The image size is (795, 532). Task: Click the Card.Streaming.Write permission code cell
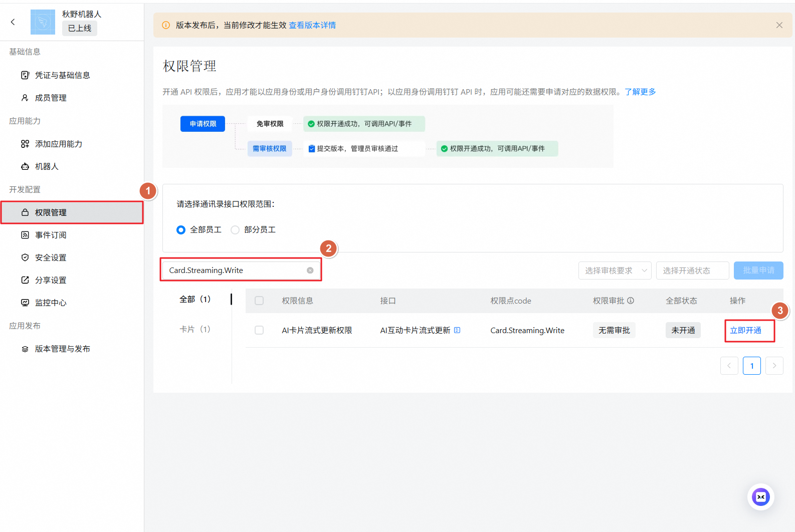pyautogui.click(x=527, y=330)
